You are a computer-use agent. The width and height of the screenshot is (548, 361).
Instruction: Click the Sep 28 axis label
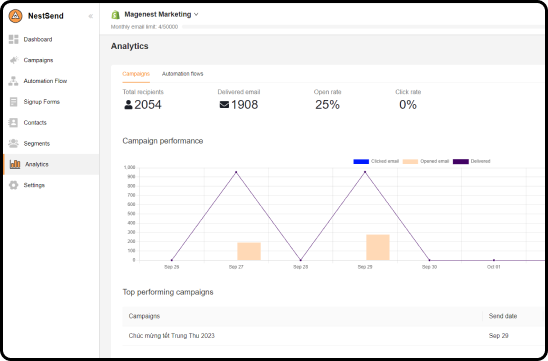301,267
